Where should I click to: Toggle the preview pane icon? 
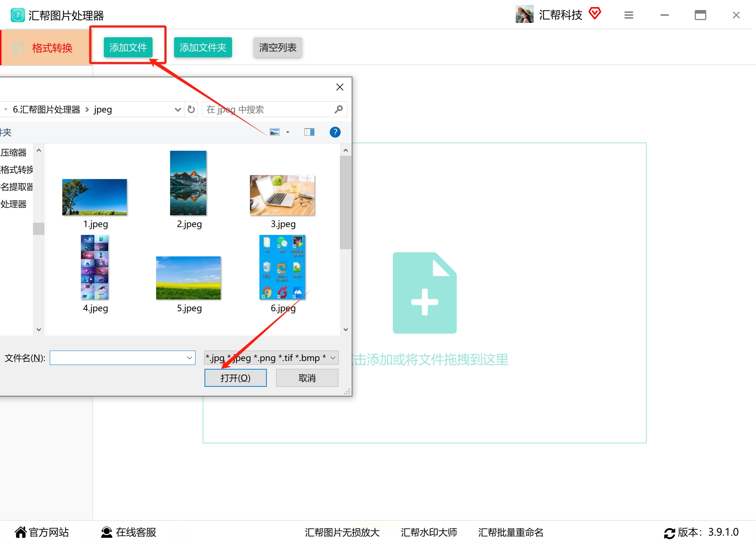[x=309, y=132]
